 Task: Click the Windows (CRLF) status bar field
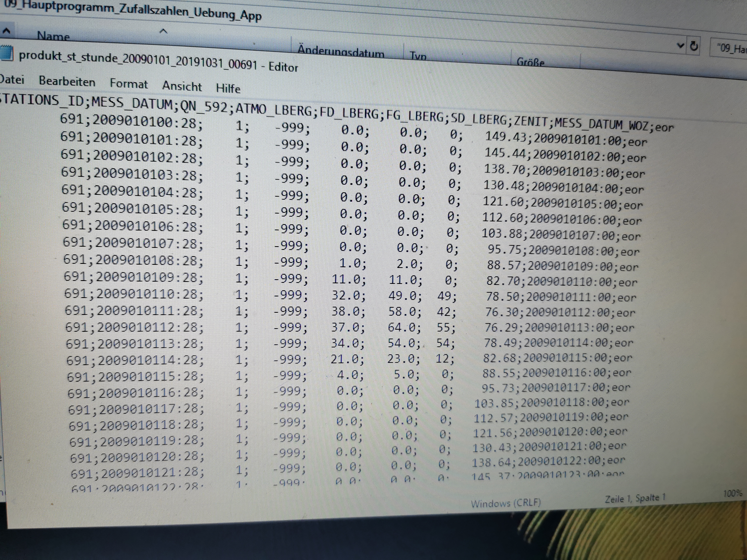[x=506, y=503]
